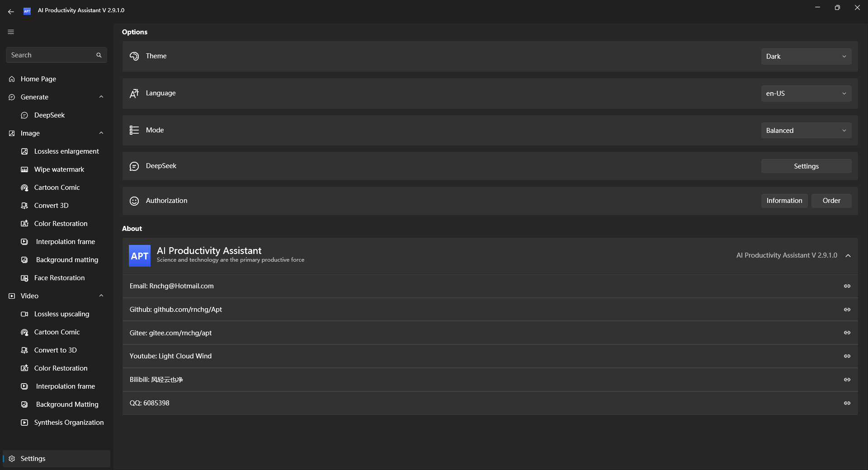Screen dimensions: 868x470
Task: Click Gitee: gitee.com/rnchg/apt text
Action: click(x=171, y=333)
